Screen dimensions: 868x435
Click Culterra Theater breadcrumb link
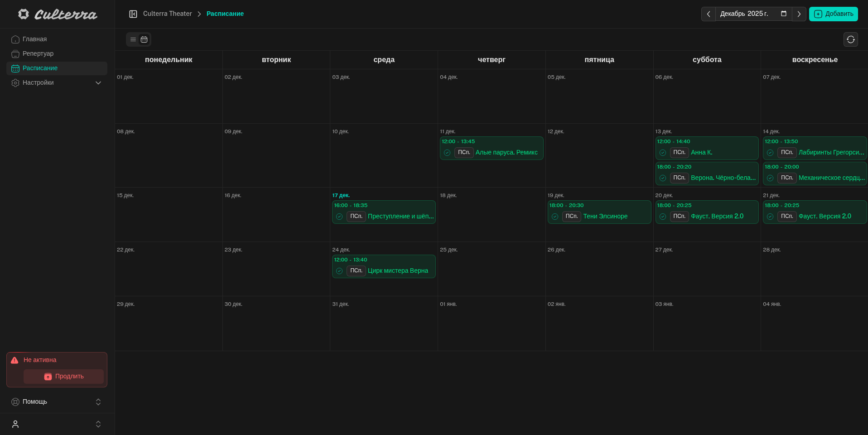click(168, 14)
